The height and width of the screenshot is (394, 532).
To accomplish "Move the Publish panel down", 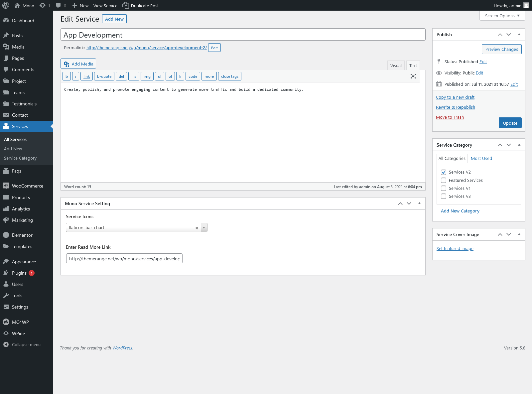I will pyautogui.click(x=509, y=35).
